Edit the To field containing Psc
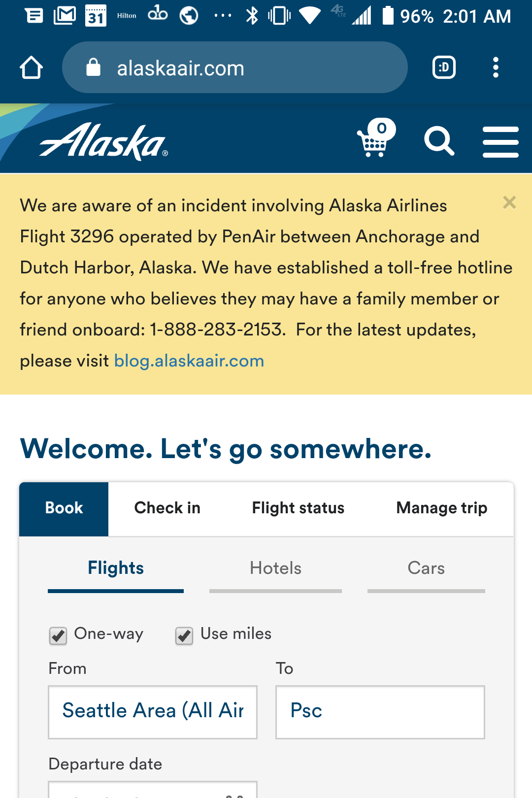The width and height of the screenshot is (532, 798). pos(380,712)
